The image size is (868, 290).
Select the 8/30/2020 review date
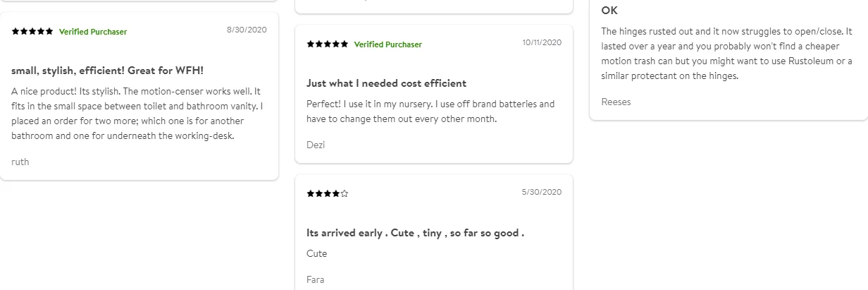(x=247, y=30)
